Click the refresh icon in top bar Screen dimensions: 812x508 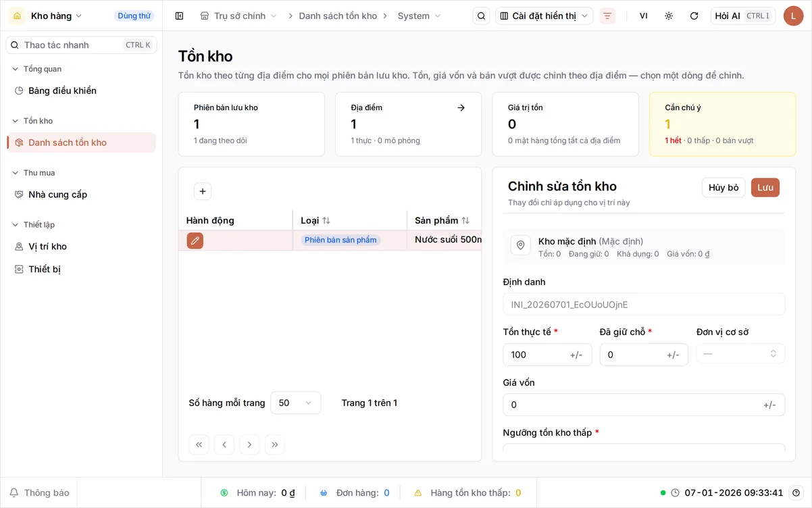pos(694,16)
